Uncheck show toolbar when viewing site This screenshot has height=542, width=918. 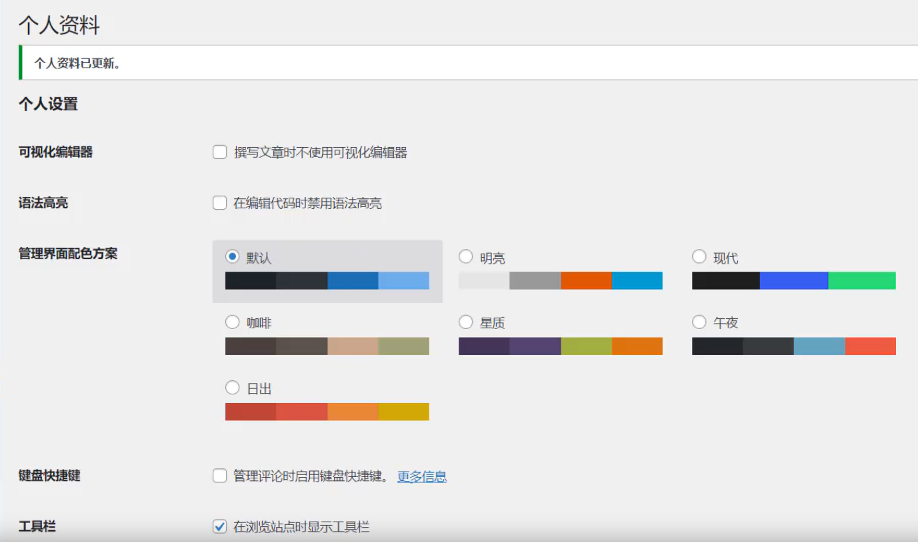click(x=220, y=526)
